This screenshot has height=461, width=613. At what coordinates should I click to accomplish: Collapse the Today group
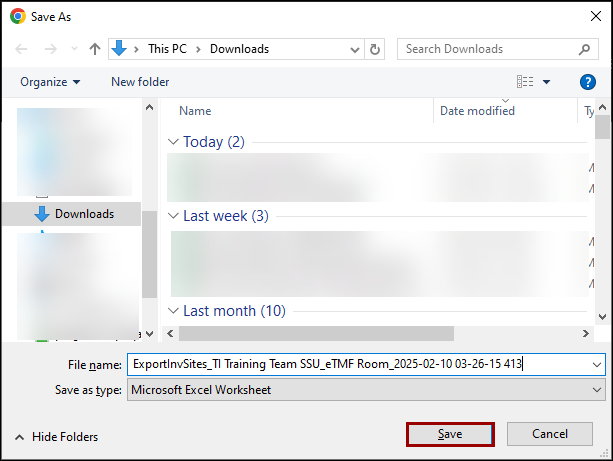coord(173,142)
